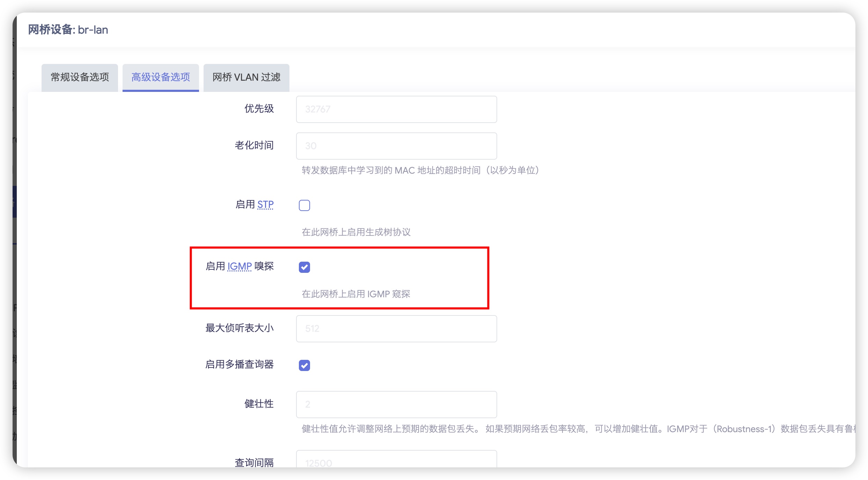Open the 网桥 VLAN 过滤 tab
This screenshot has height=480, width=868.
pyautogui.click(x=246, y=77)
